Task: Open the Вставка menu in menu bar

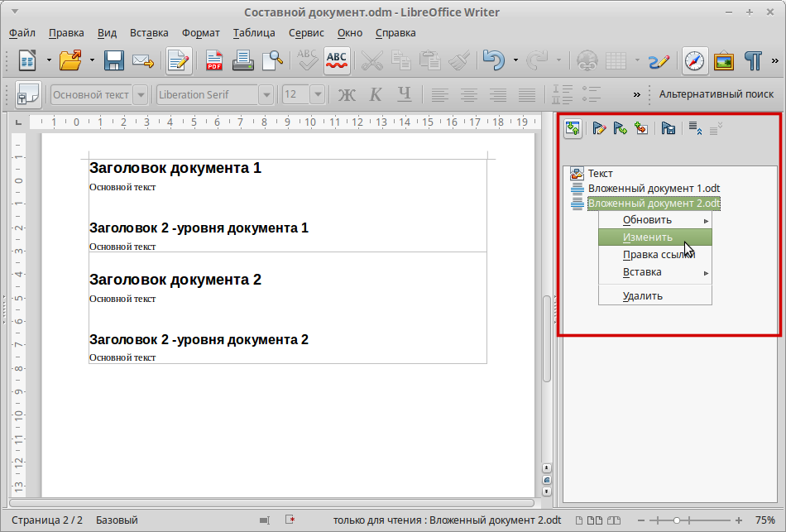Action: tap(149, 33)
